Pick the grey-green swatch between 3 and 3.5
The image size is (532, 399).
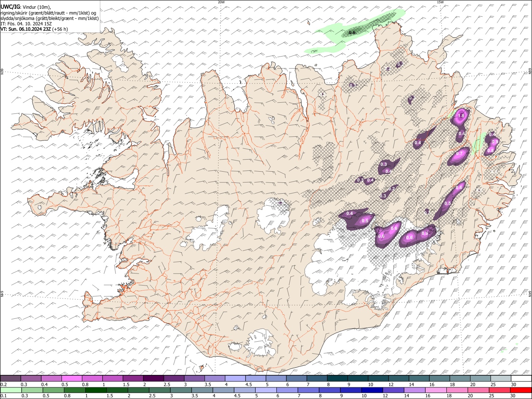click(181, 390)
